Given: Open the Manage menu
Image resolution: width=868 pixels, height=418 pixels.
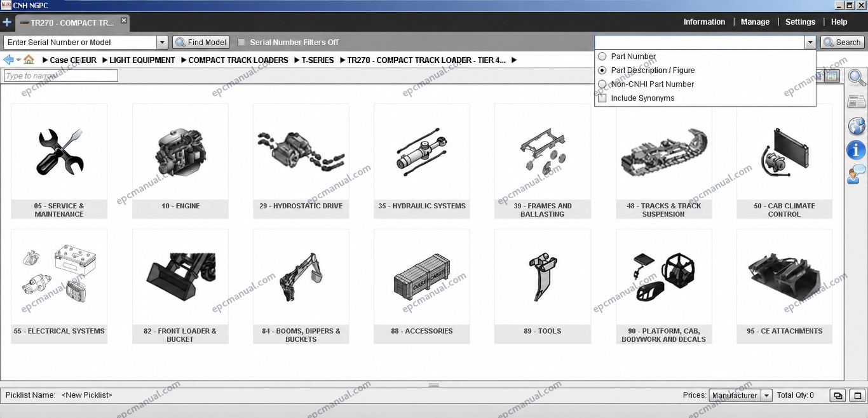Looking at the screenshot, I should pyautogui.click(x=755, y=22).
